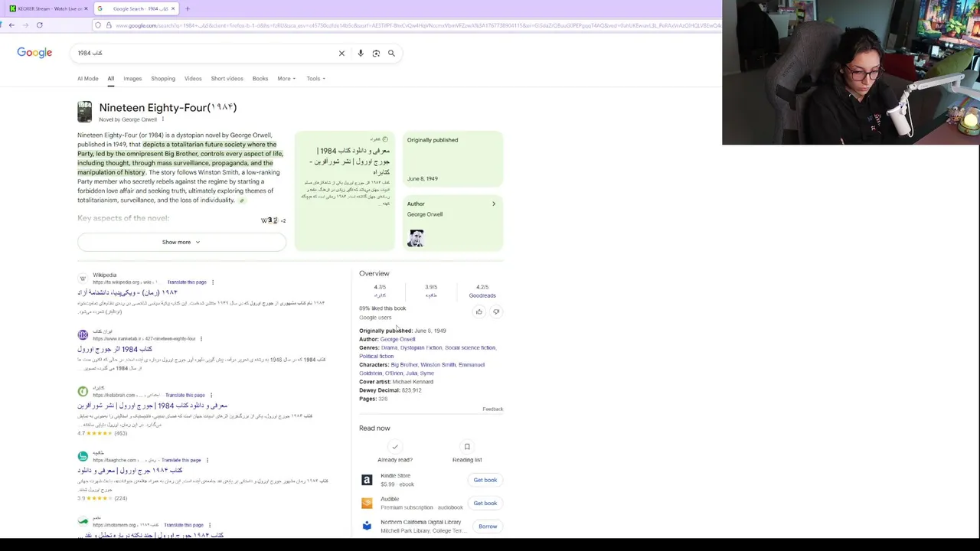Click Translate this page for taaghche result
Image resolution: width=980 pixels, height=551 pixels.
[x=181, y=460]
